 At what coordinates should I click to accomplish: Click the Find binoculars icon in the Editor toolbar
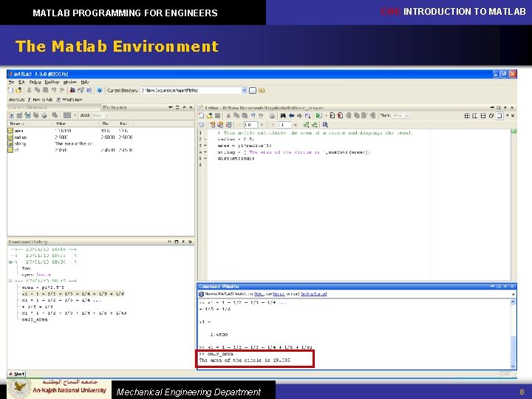(x=283, y=116)
